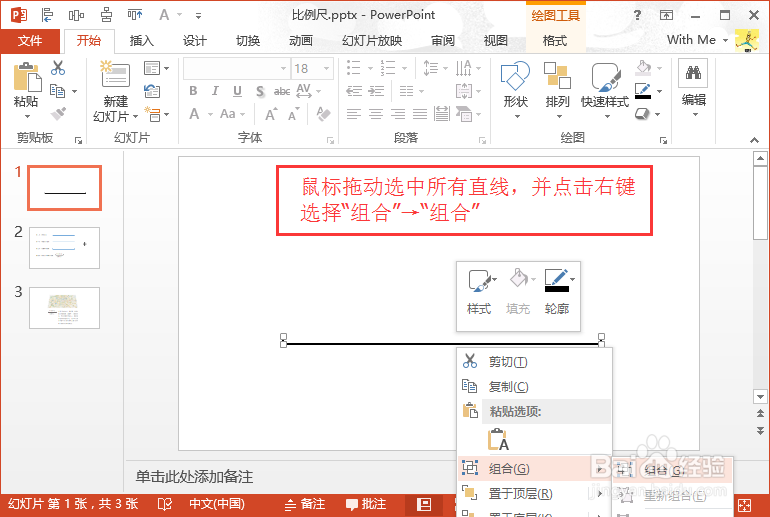Viewport: 770px width, 517px height.
Task: Expand the With Me account dropdown
Action: click(725, 40)
